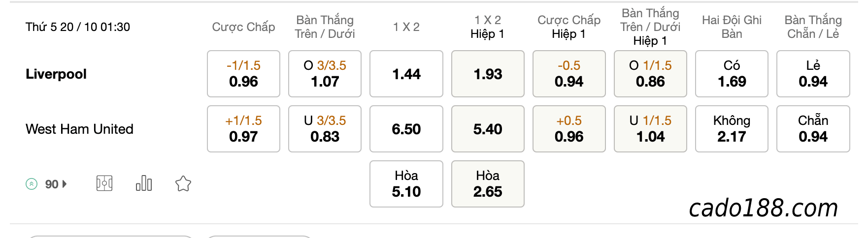The height and width of the screenshot is (238, 868).
Task: Select both teams score Có 1.69
Action: click(732, 74)
